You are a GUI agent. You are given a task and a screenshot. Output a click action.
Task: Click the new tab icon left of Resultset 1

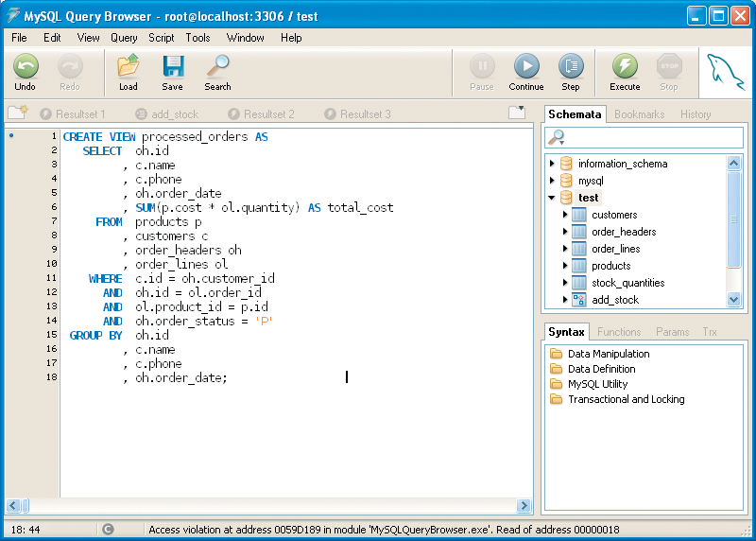(x=18, y=113)
